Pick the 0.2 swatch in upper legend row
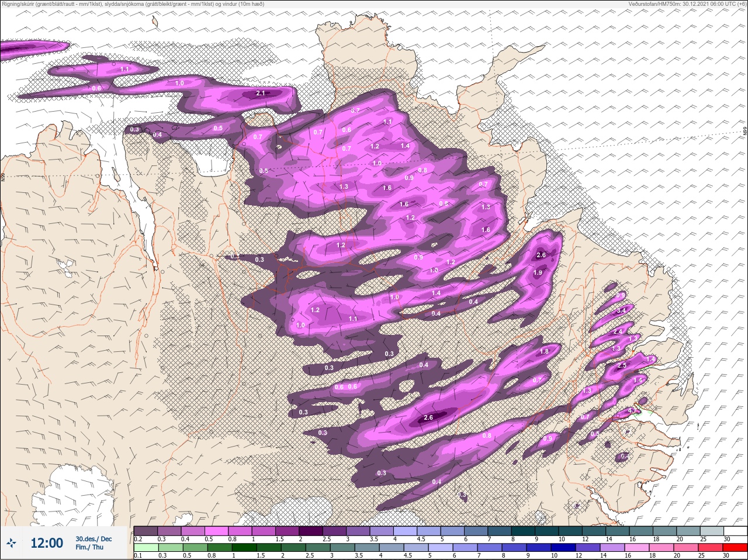748x560 pixels. coord(146,531)
